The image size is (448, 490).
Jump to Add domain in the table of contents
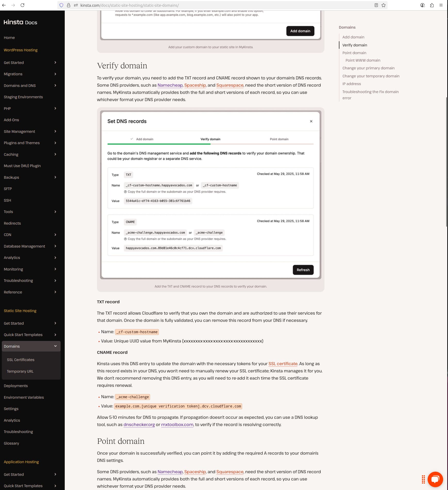pyautogui.click(x=353, y=37)
